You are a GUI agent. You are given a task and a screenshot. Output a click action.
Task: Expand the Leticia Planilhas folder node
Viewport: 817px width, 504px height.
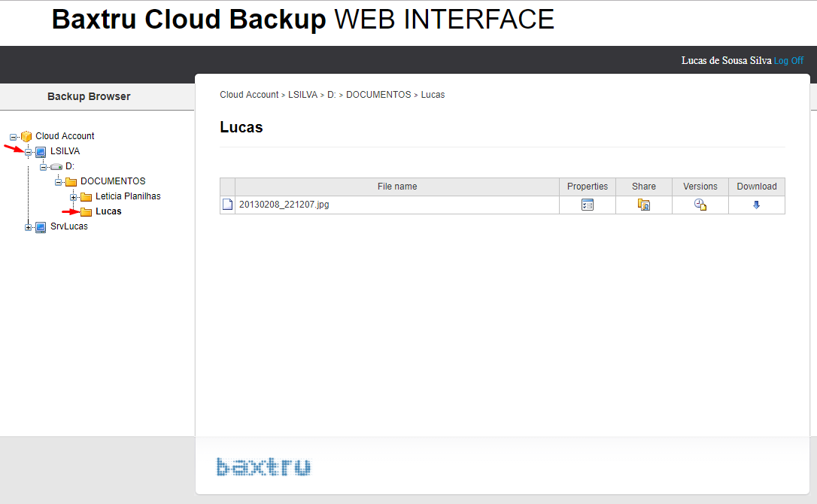tap(74, 197)
